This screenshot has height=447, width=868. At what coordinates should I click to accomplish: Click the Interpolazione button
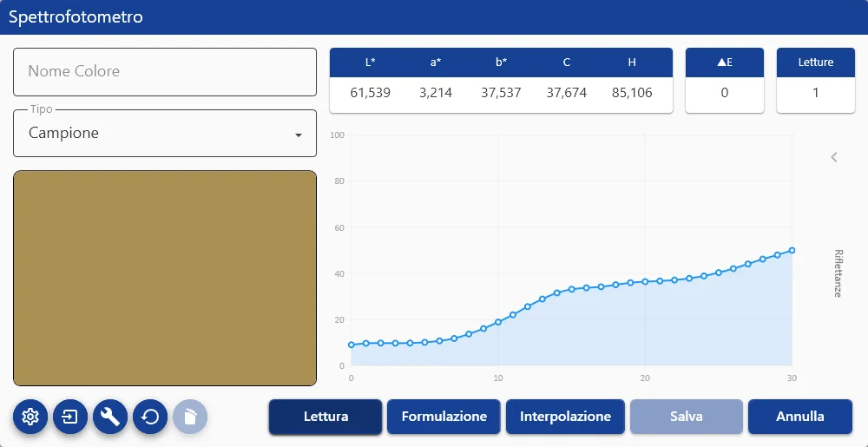pos(565,417)
